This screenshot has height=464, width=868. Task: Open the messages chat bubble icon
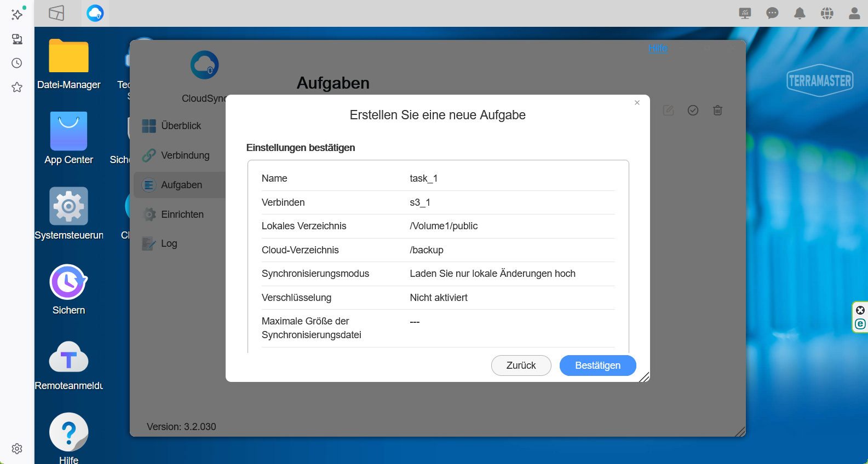772,13
